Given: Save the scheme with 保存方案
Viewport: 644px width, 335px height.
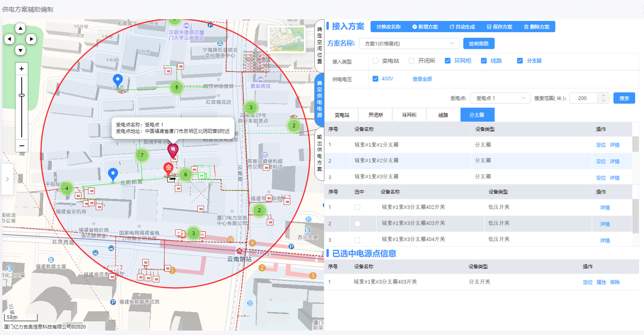Looking at the screenshot, I should (x=500, y=27).
